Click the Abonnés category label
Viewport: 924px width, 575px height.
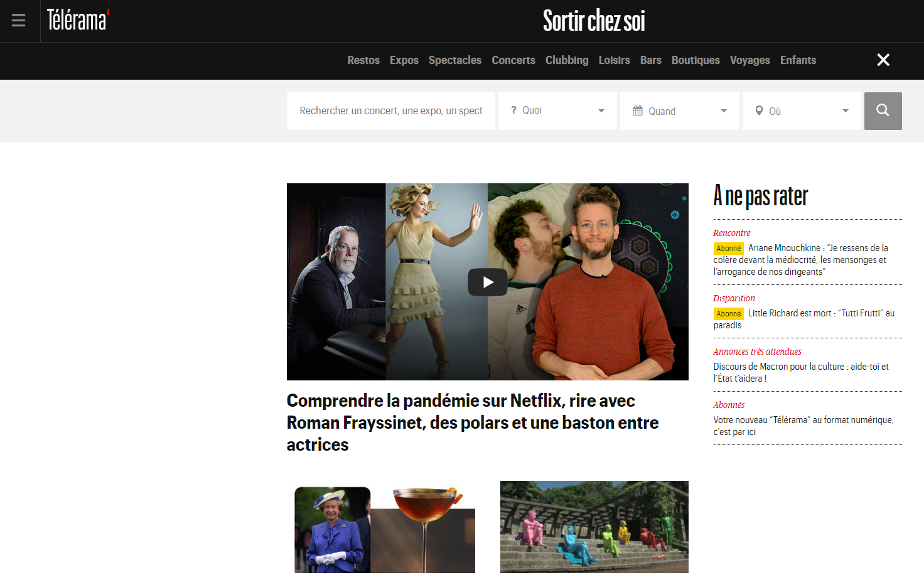click(729, 405)
